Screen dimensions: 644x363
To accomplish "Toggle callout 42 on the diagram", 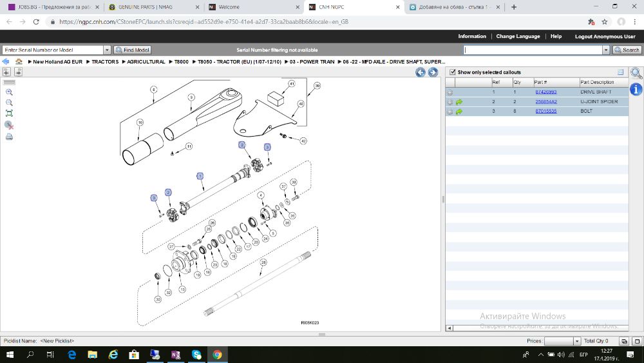I will 303,141.
